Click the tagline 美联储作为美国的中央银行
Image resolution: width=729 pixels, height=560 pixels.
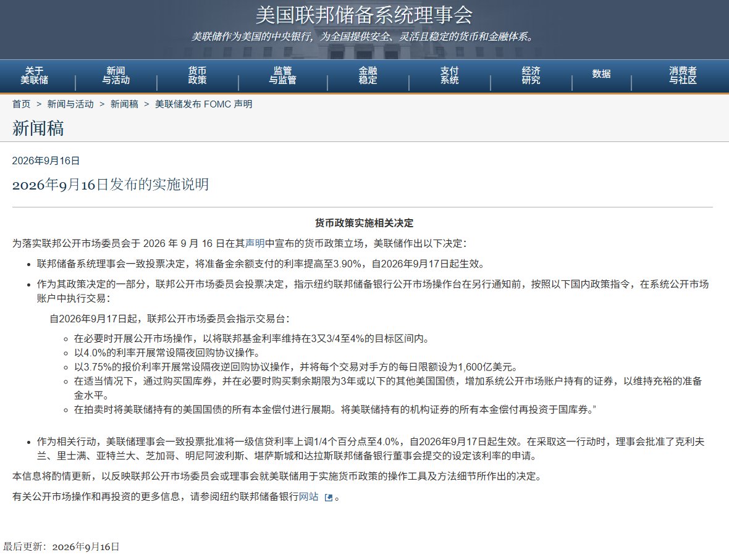coord(364,36)
